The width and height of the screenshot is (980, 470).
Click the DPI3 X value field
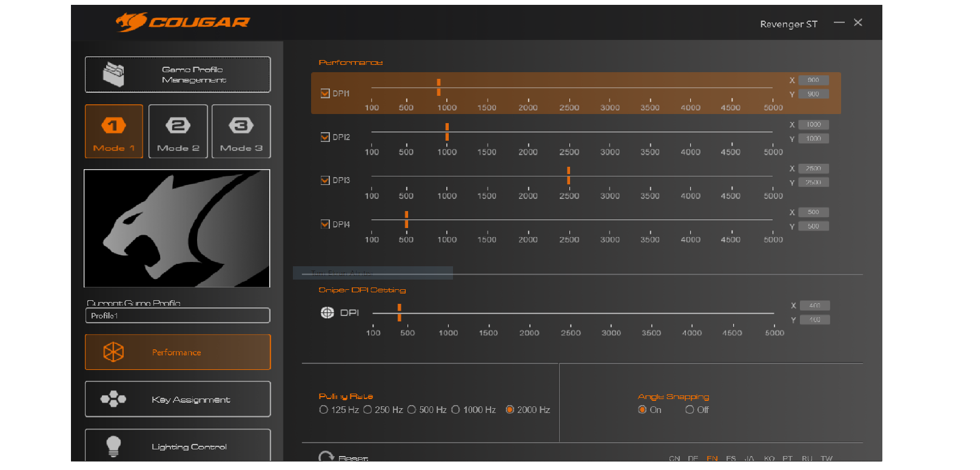coord(814,169)
